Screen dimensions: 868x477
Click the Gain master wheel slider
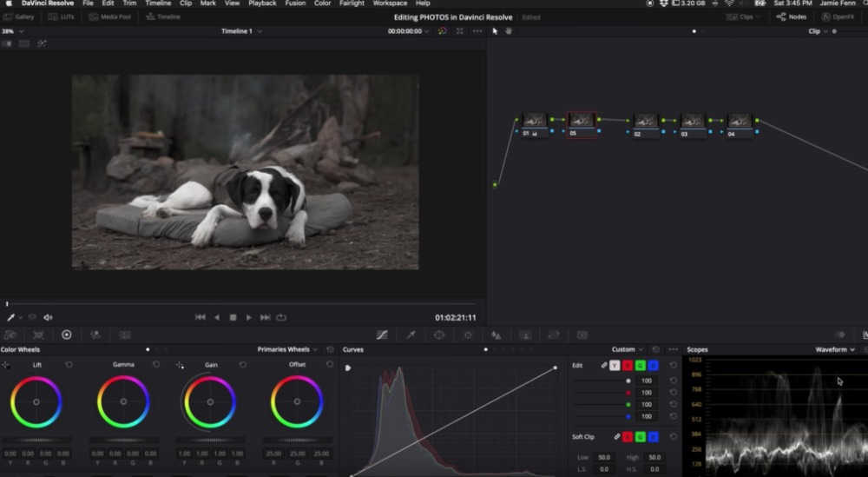tap(210, 441)
